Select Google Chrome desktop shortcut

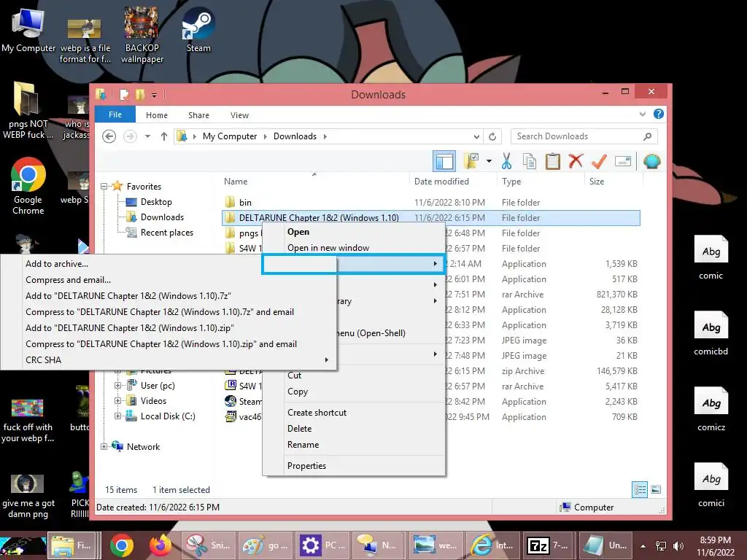tap(28, 186)
